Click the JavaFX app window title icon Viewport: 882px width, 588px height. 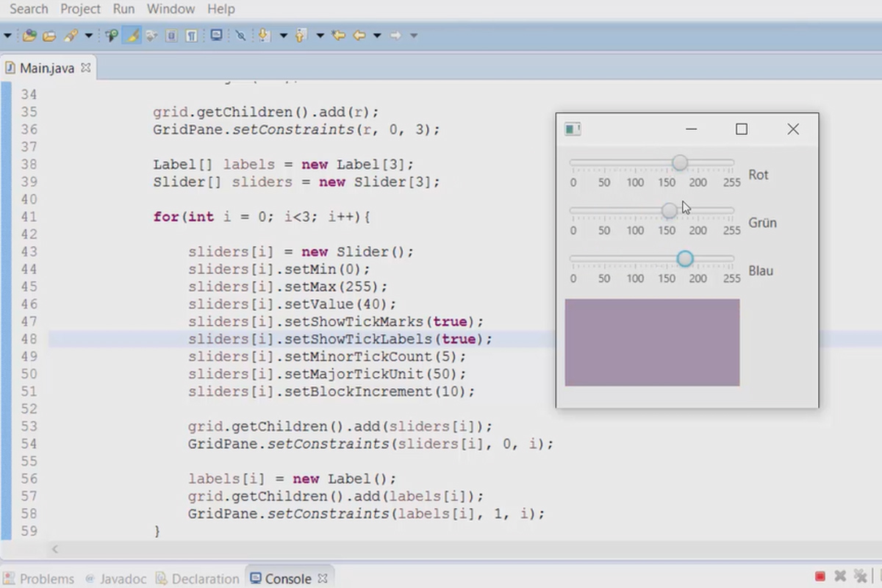(x=573, y=129)
